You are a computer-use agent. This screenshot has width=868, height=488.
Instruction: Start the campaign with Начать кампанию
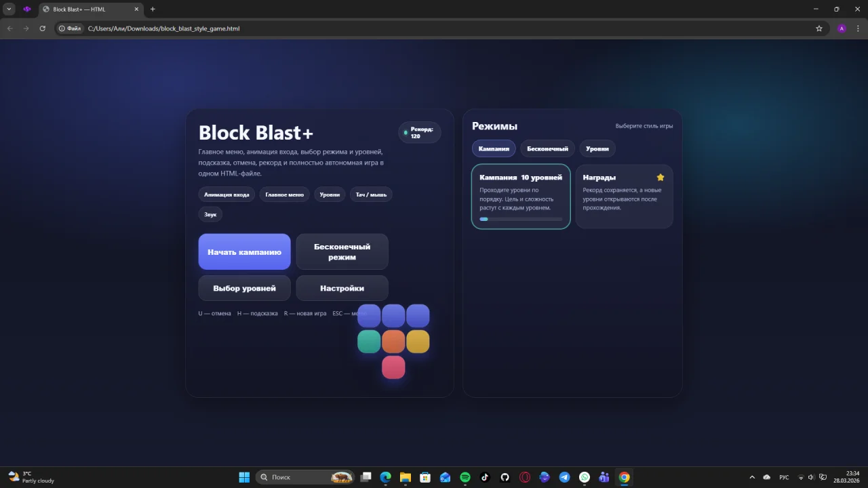[x=244, y=252]
